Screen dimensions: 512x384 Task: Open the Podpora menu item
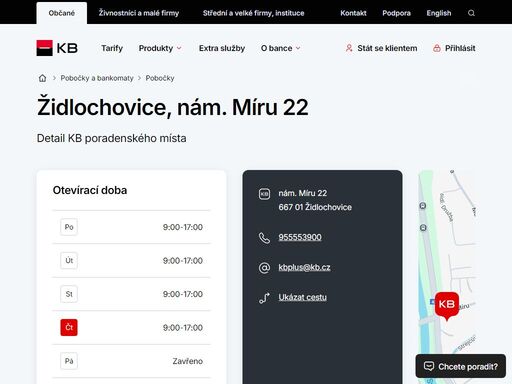(396, 13)
